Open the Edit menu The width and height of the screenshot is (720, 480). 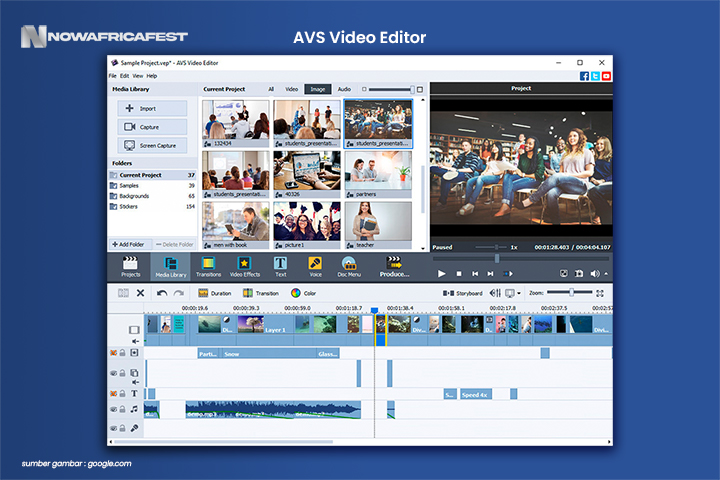pyautogui.click(x=124, y=76)
